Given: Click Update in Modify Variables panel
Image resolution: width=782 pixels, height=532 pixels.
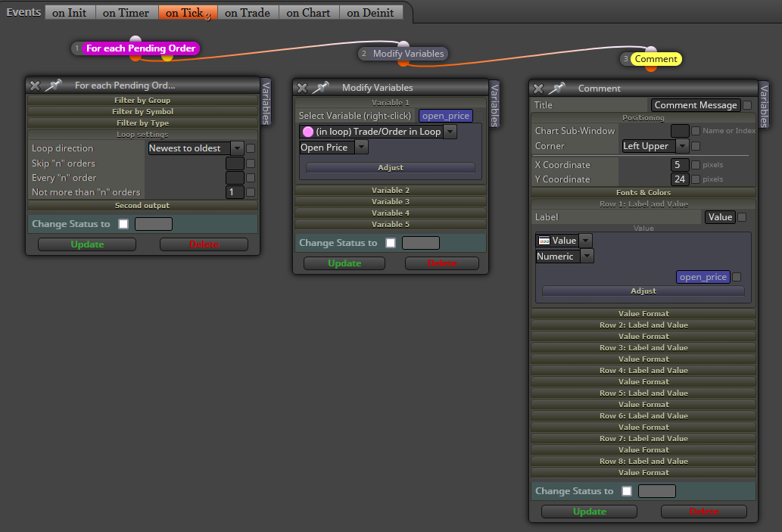Looking at the screenshot, I should tap(344, 263).
